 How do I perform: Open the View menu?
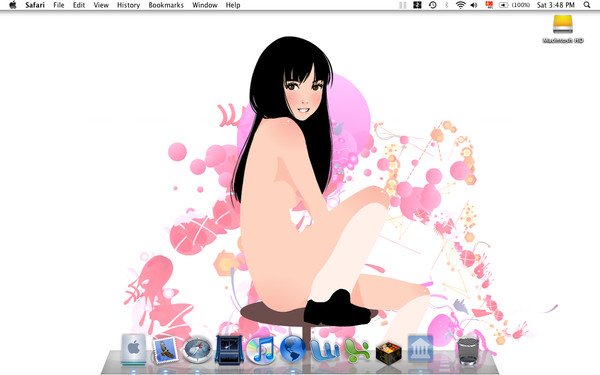pos(101,5)
